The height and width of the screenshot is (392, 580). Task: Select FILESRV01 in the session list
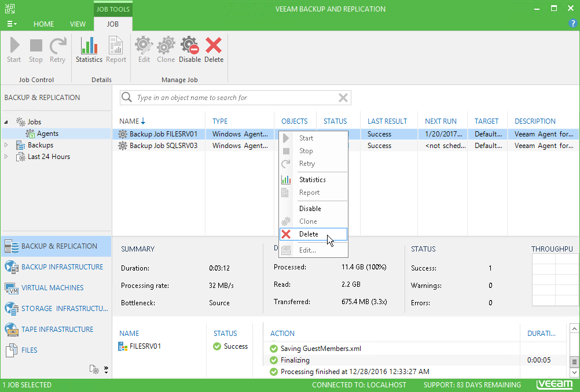[x=140, y=346]
